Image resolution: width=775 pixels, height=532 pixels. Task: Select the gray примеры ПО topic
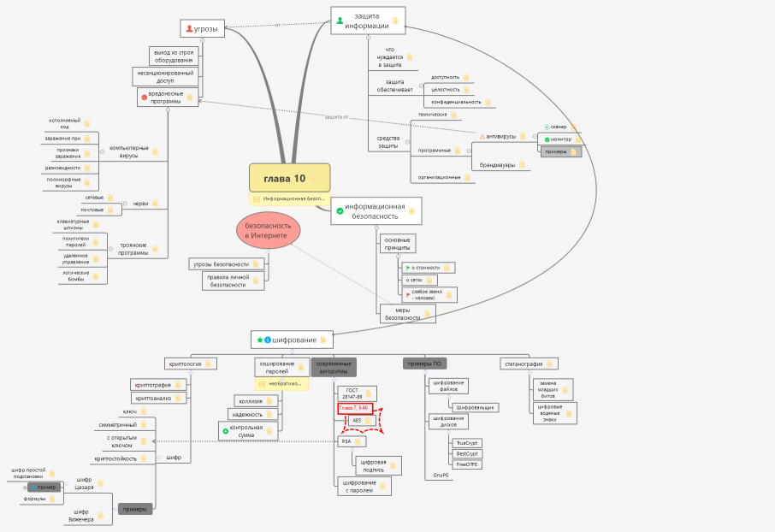[425, 364]
